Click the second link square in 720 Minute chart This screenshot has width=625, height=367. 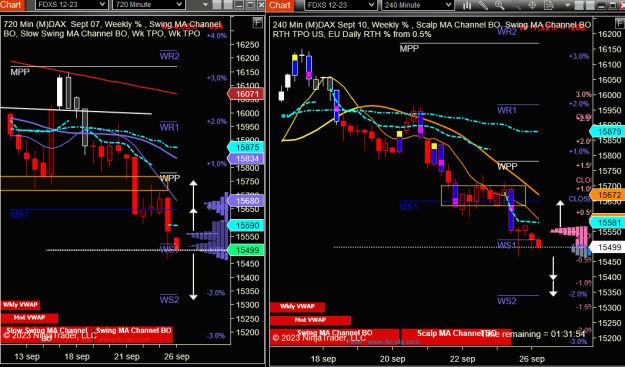coord(228,5)
